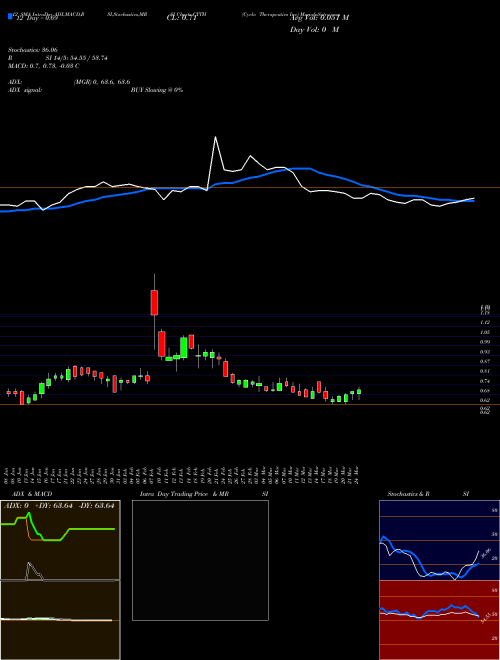Click 'ADX: 0 +DY: 63.64 -DY: 63.64' header
The width and height of the screenshot is (500, 660).
[59, 506]
